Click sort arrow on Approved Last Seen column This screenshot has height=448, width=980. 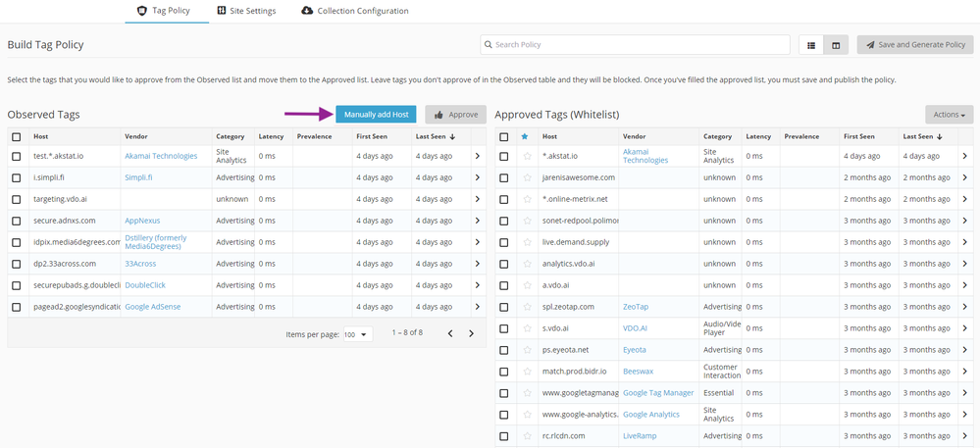(x=939, y=137)
